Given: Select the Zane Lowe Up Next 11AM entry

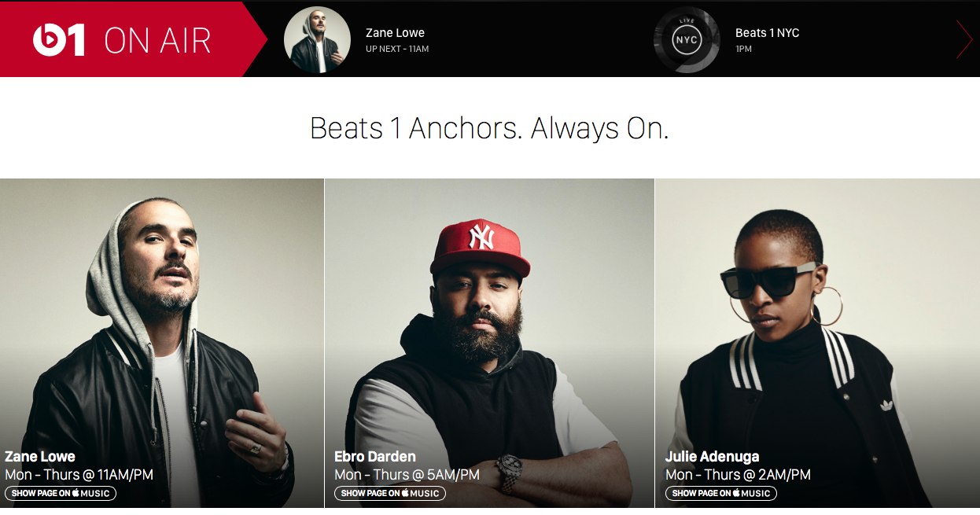Looking at the screenshot, I should coord(396,40).
